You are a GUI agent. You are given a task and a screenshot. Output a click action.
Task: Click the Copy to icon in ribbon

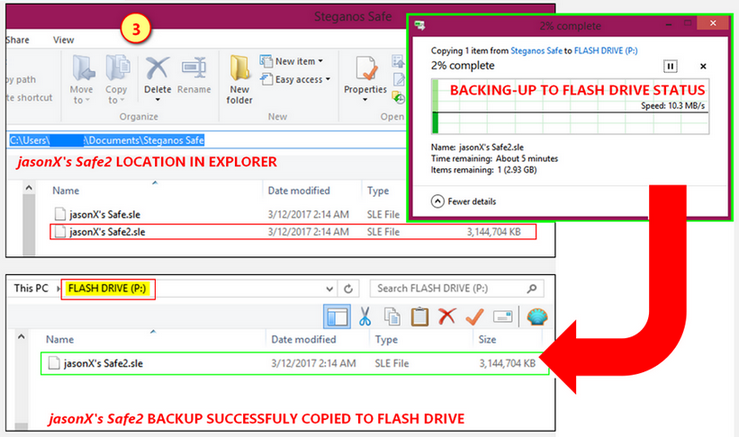click(x=117, y=68)
